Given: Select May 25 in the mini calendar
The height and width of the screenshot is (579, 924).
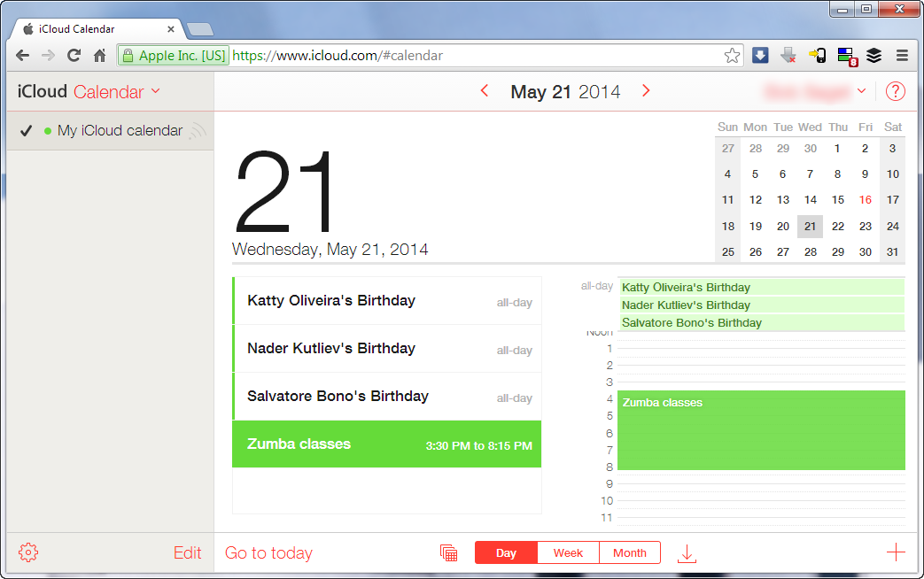Looking at the screenshot, I should click(x=728, y=251).
